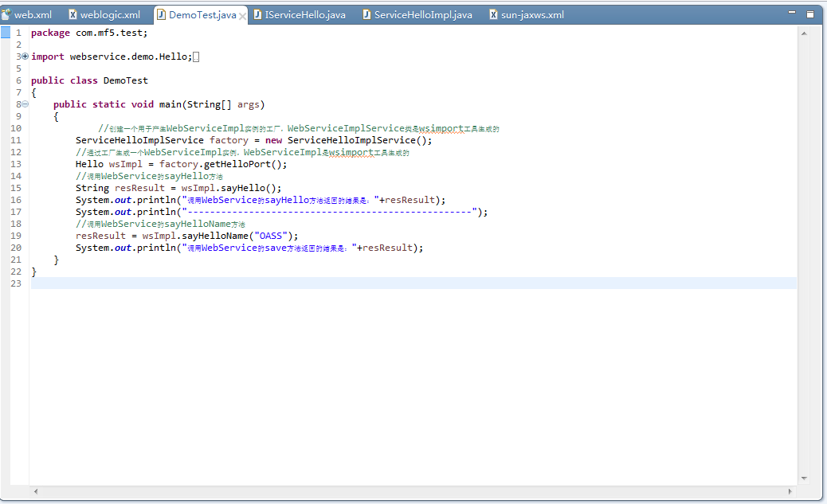Open the weblogic.xml editor tab
Viewport: 827px width, 504px height.
point(110,14)
